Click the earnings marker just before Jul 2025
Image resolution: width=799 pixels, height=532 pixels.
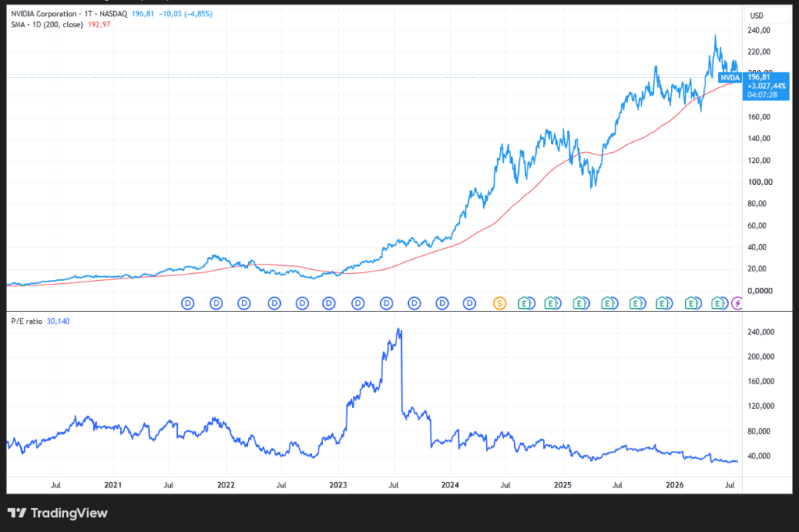(607, 303)
